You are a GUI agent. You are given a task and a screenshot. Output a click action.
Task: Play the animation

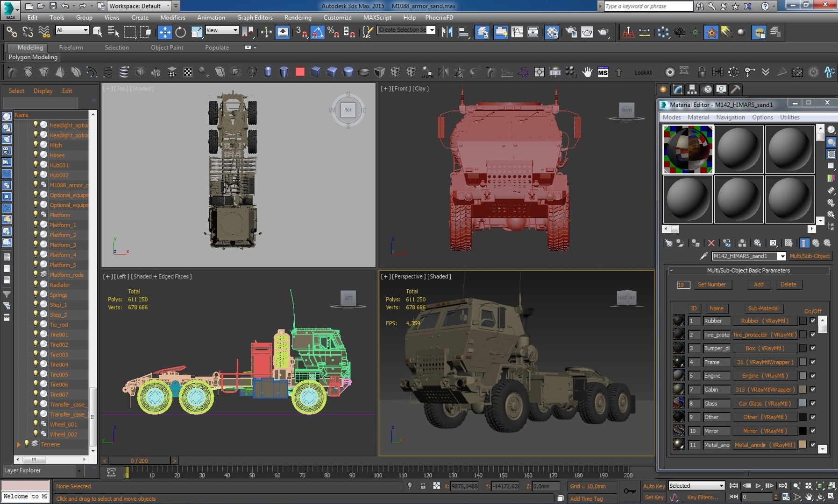point(758,486)
